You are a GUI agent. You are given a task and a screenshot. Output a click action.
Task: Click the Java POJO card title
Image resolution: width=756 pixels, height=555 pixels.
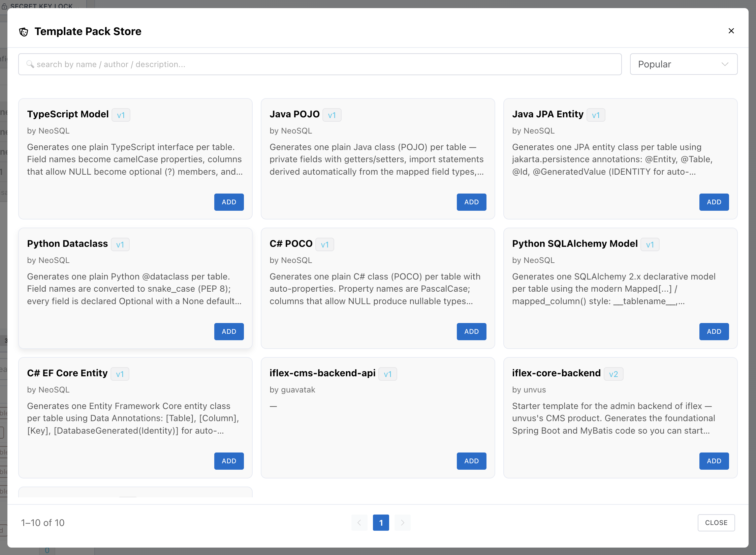(x=294, y=114)
